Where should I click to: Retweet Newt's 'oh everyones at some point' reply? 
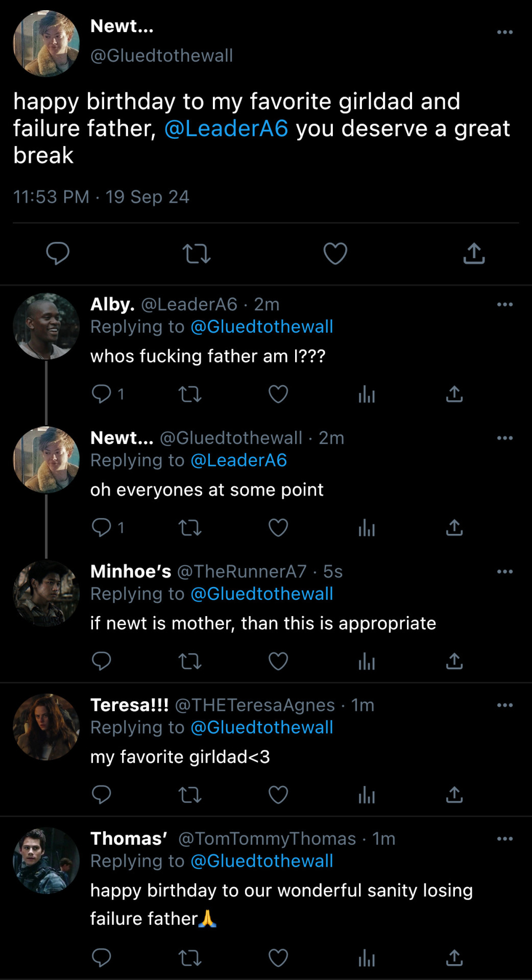point(190,528)
